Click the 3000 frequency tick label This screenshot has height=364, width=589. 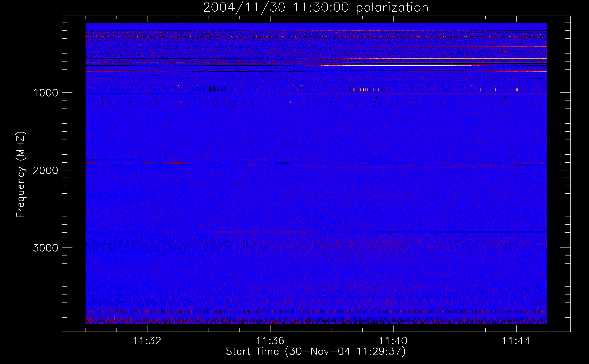click(x=46, y=248)
